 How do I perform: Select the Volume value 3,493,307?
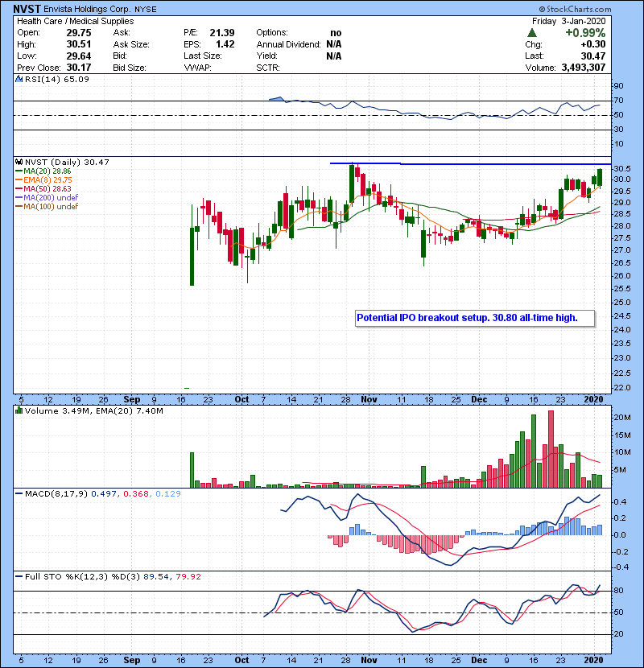click(584, 68)
